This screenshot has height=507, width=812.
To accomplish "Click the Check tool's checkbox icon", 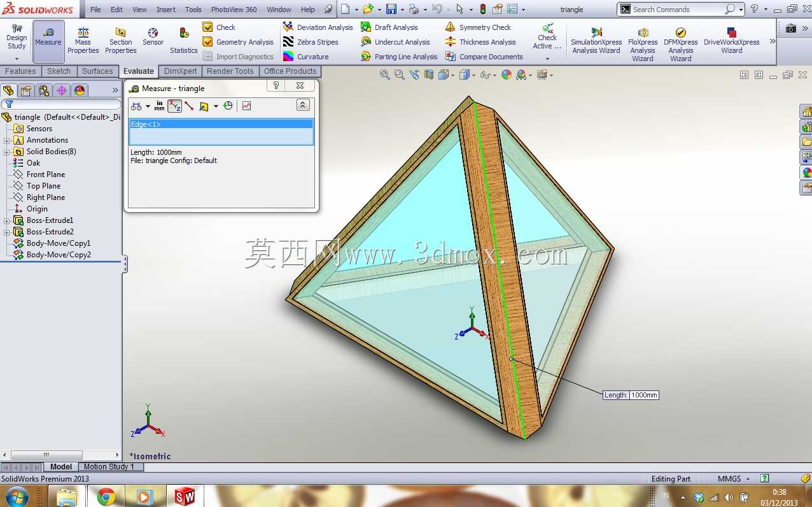I will (207, 27).
